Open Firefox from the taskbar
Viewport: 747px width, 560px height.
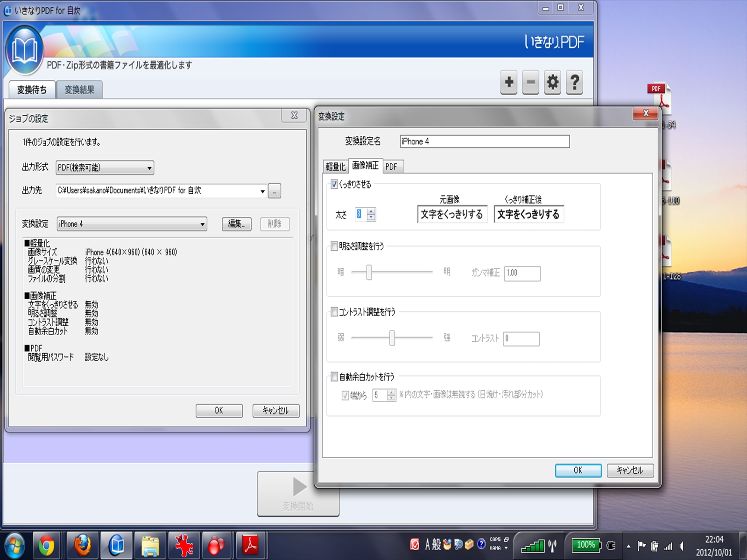coord(82,545)
